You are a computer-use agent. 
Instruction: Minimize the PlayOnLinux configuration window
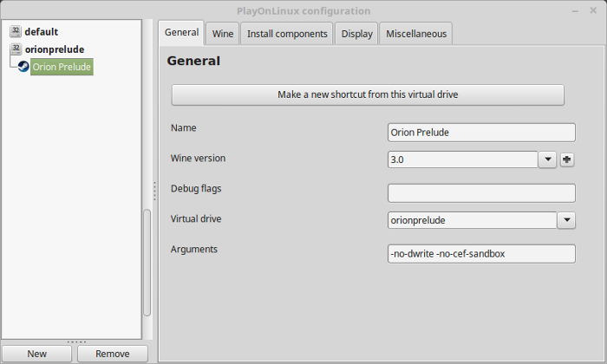(575, 11)
